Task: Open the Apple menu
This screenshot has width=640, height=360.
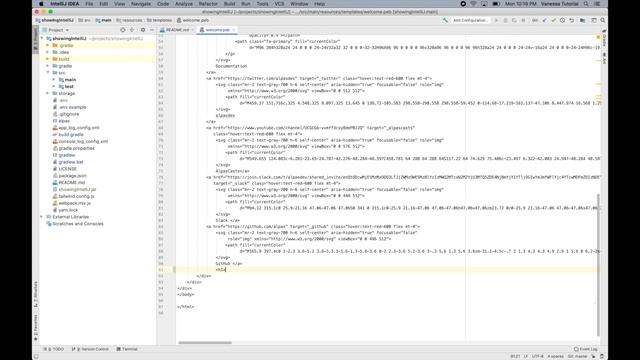Action: (41, 4)
